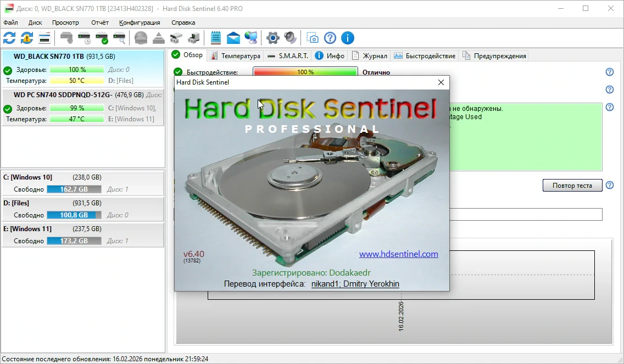Click the disk with magnifier toolbar icon
The image size is (624, 364).
point(119,38)
